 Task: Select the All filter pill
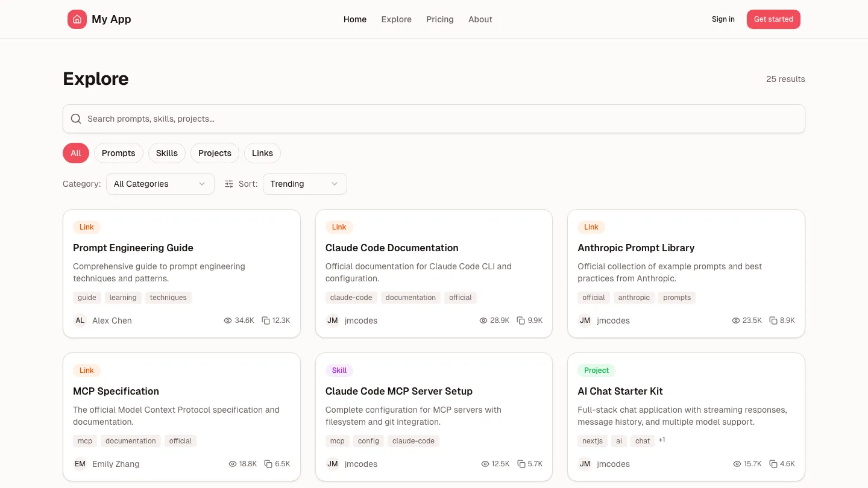tap(76, 153)
